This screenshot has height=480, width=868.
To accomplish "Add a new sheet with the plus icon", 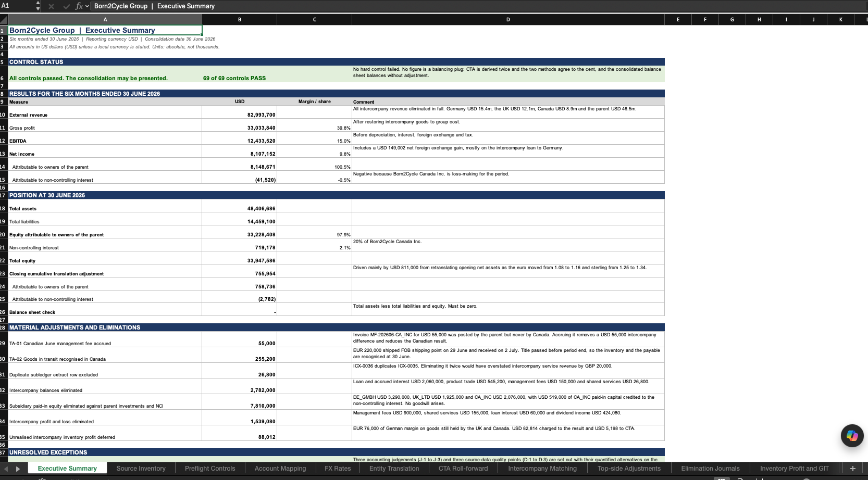I will tap(853, 469).
